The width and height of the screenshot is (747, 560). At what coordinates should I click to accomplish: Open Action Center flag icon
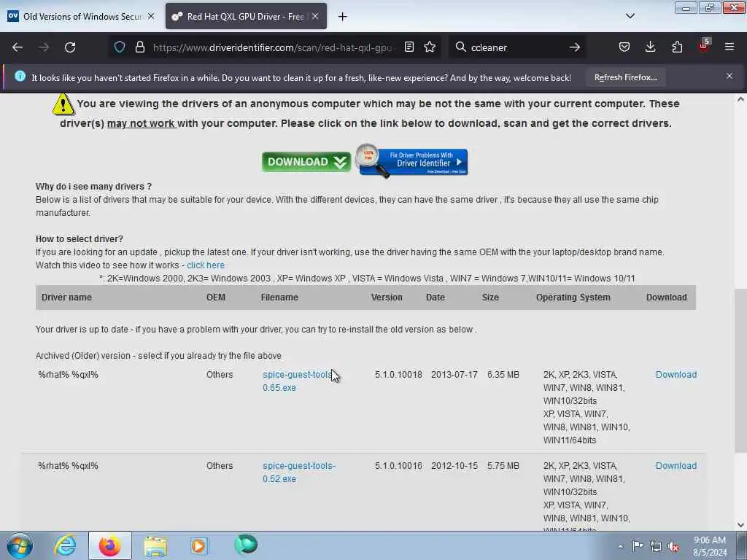click(637, 546)
